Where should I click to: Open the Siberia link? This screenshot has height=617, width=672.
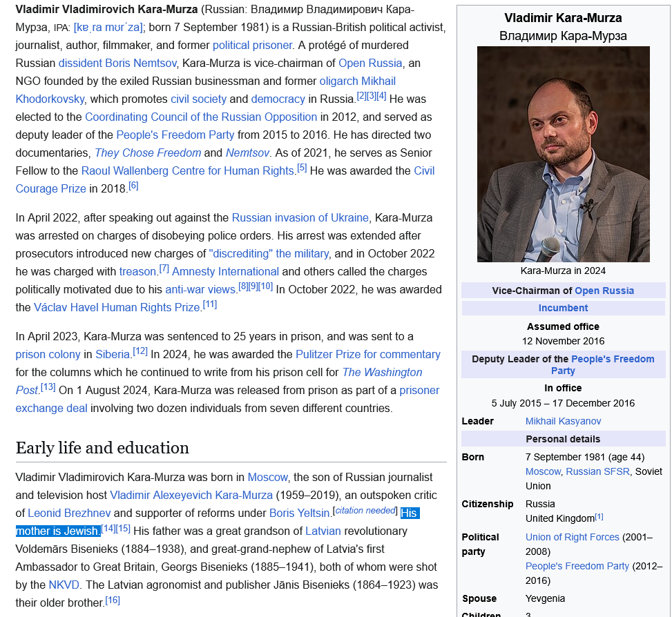click(113, 355)
